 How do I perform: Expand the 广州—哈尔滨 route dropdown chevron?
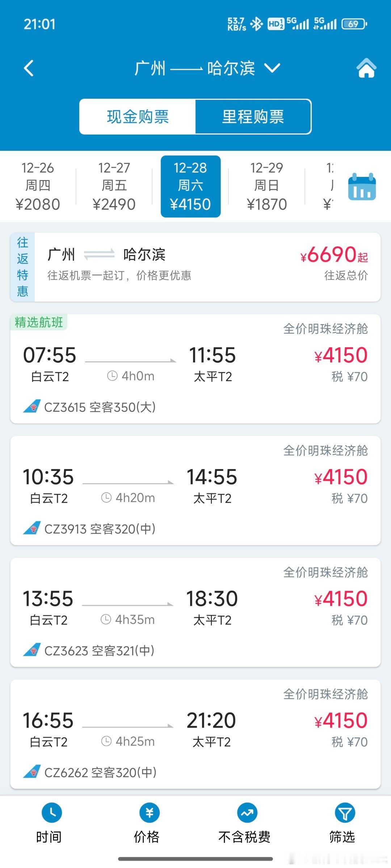pyautogui.click(x=272, y=68)
